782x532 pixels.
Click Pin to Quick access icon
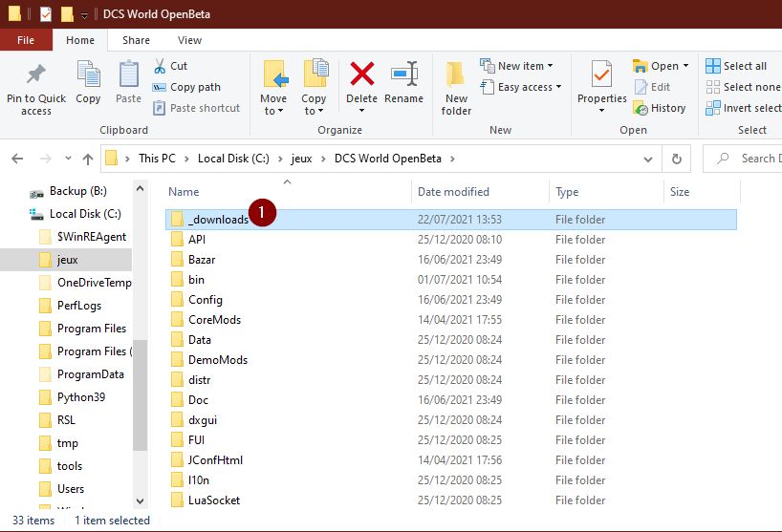click(36, 75)
